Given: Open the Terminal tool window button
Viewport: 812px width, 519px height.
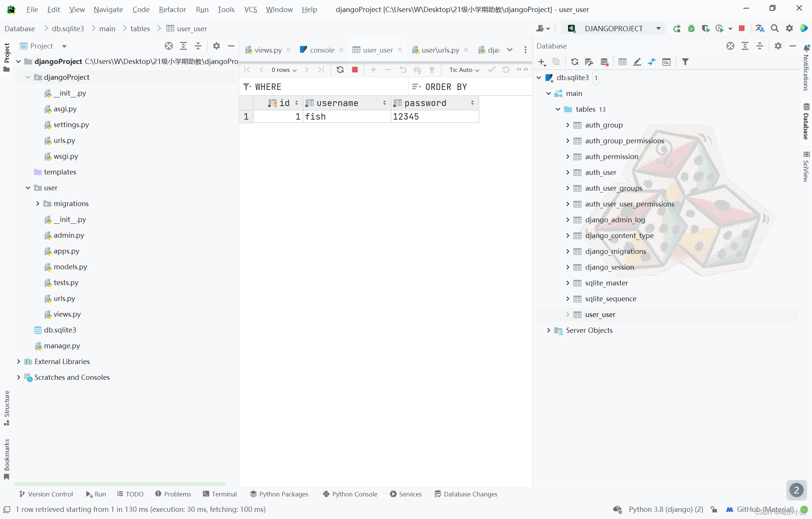Looking at the screenshot, I should [220, 494].
